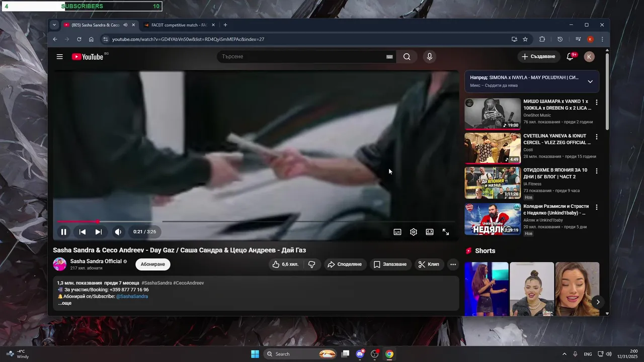This screenshot has width=644, height=362.
Task: Like the video with 6,6 хил. likes
Action: pyautogui.click(x=285, y=264)
